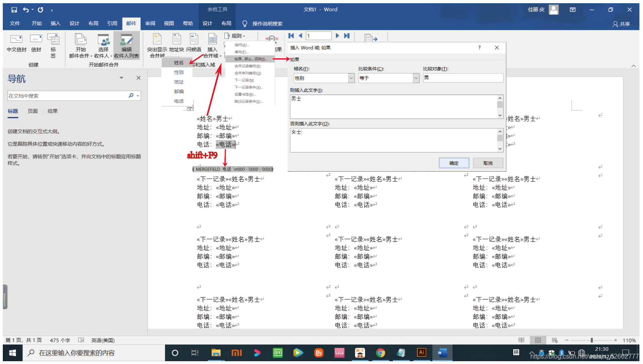Image resolution: width=643 pixels, height=364 pixels.
Task: Click the Redo icon in title bar
Action: [40, 10]
